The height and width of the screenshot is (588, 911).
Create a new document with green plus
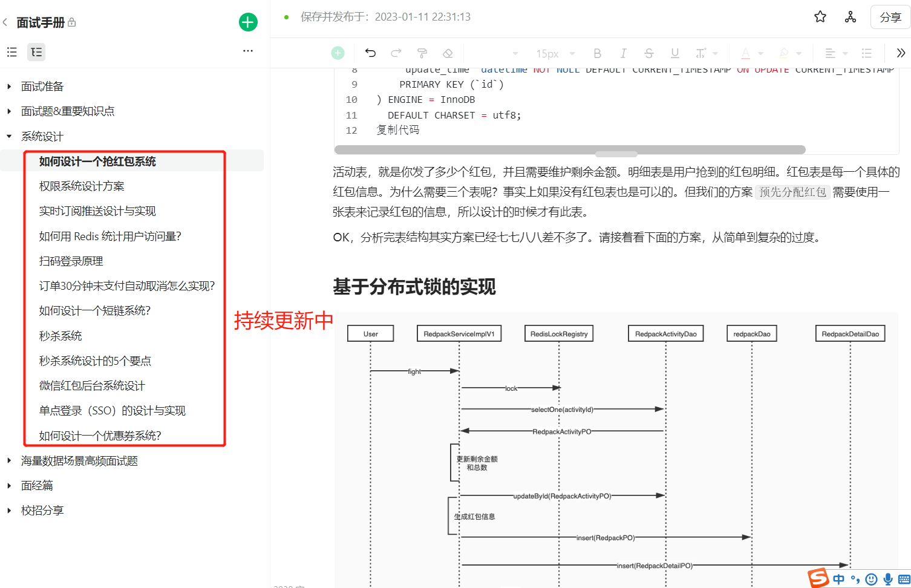248,22
